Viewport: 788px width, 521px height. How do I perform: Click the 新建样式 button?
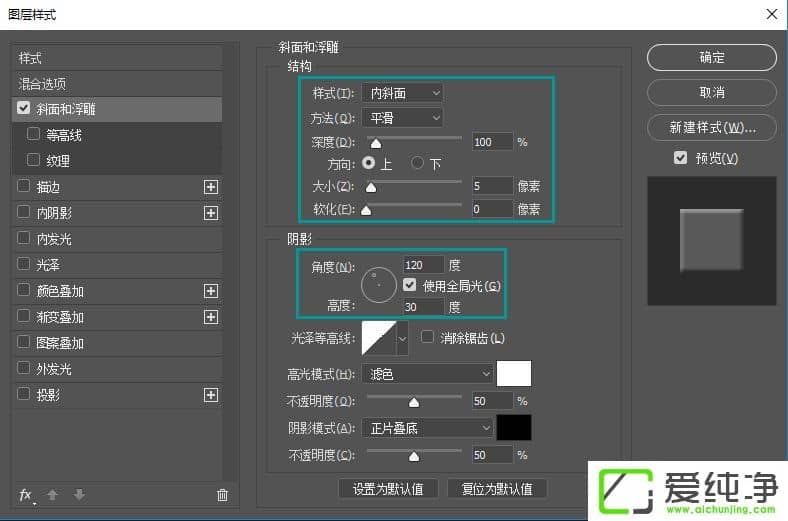click(x=711, y=128)
